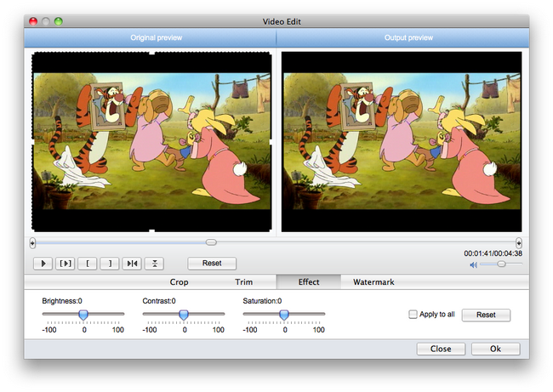The width and height of the screenshot is (553, 392).
Task: Click the Output preview header
Action: tap(408, 37)
